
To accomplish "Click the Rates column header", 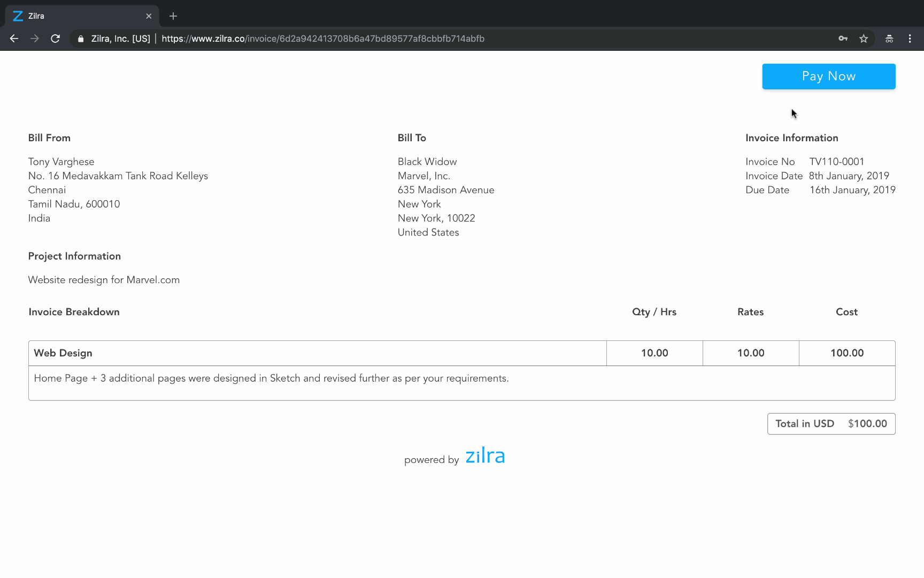I will tap(750, 312).
